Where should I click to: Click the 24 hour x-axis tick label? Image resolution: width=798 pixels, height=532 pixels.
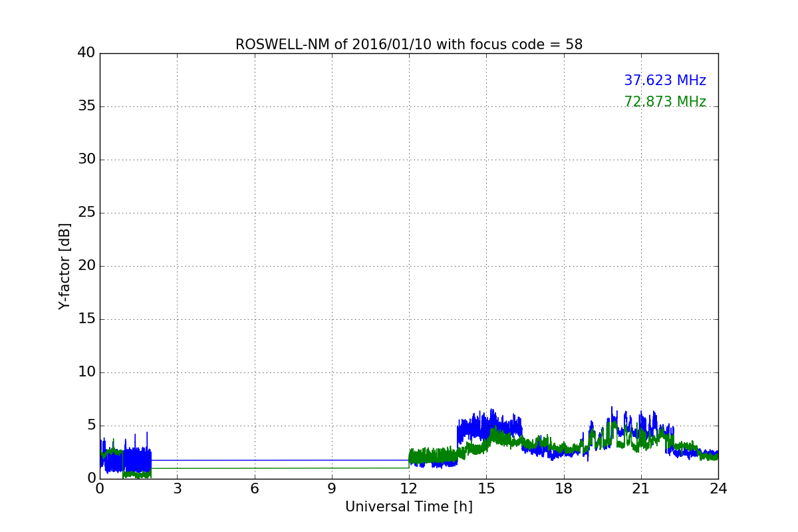coord(718,489)
